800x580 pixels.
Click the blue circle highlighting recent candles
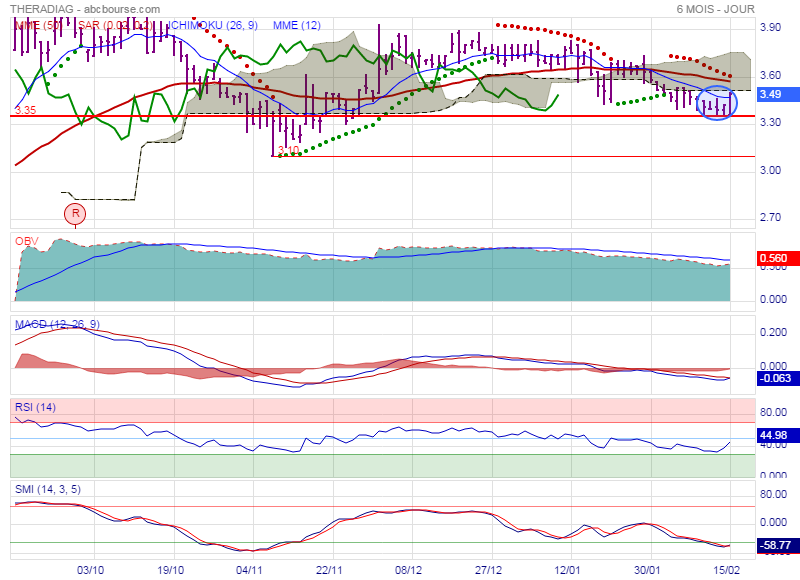(x=716, y=102)
